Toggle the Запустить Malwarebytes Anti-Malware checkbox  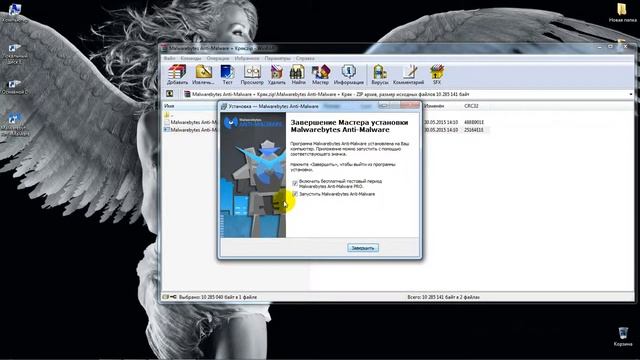[295, 194]
